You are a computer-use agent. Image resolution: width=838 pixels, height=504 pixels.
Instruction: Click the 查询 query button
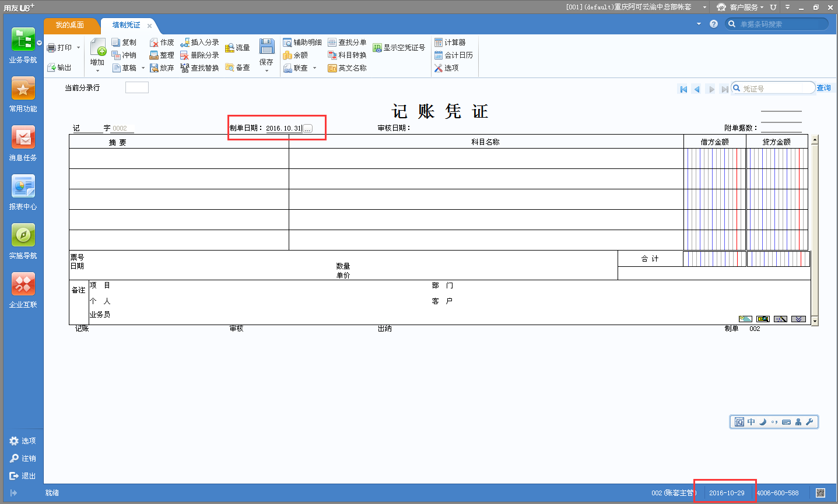coord(823,87)
